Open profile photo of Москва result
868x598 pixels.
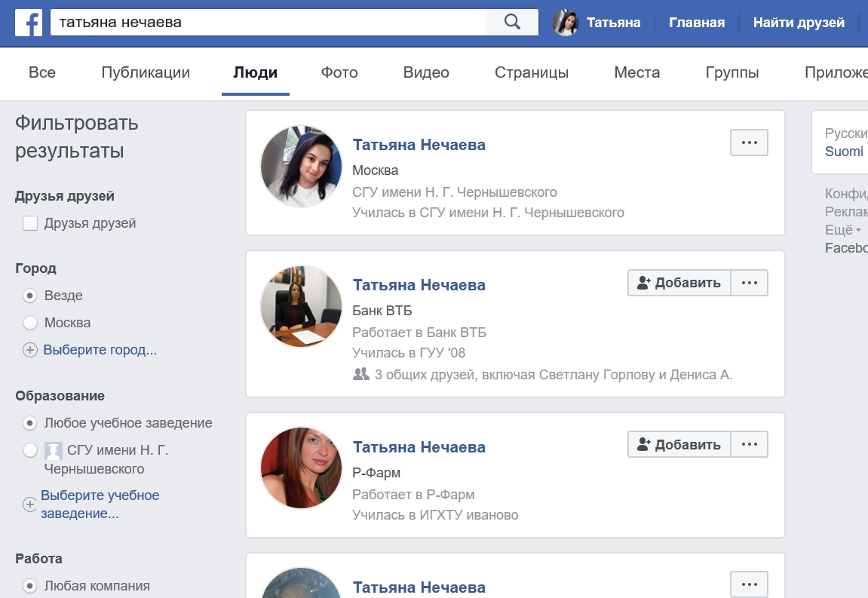pos(301,166)
